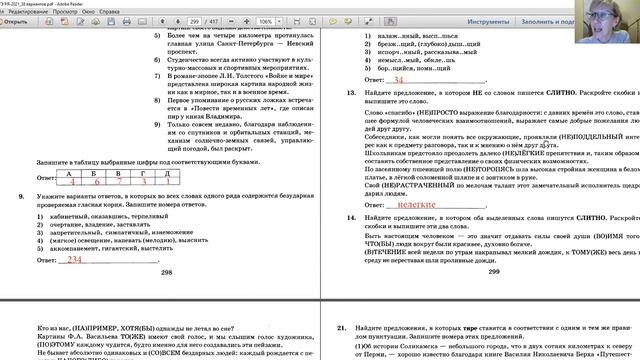Zoom out with the minus button
This screenshot has width=640, height=360.
pos(231,22)
